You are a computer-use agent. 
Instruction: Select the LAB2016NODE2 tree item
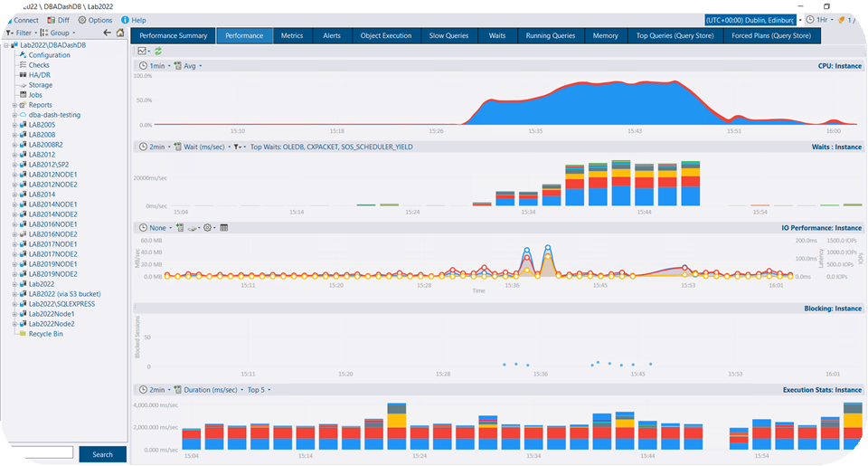tap(53, 233)
